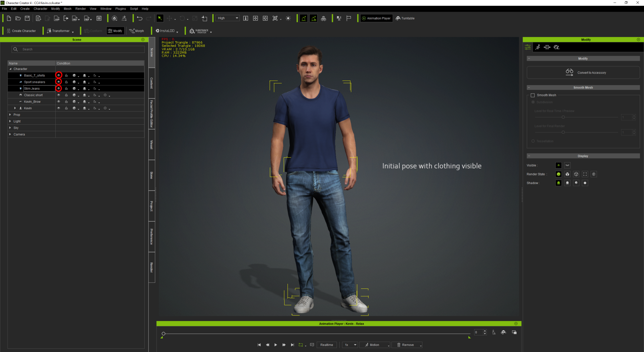Viewport: 644px width, 352px height.
Task: Open the Plugins menu
Action: 121,9
